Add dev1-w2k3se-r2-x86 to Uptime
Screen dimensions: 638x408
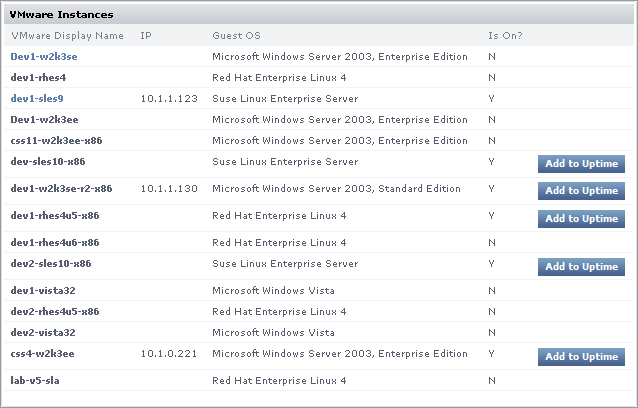(581, 191)
